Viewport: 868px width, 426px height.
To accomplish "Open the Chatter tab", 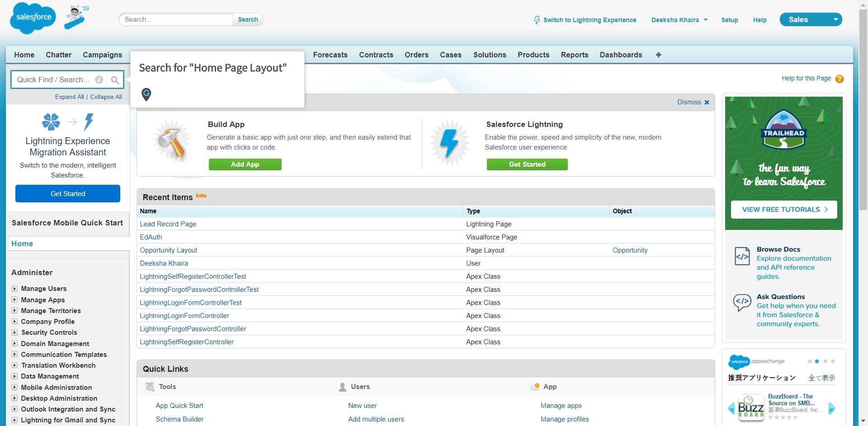I will click(59, 55).
